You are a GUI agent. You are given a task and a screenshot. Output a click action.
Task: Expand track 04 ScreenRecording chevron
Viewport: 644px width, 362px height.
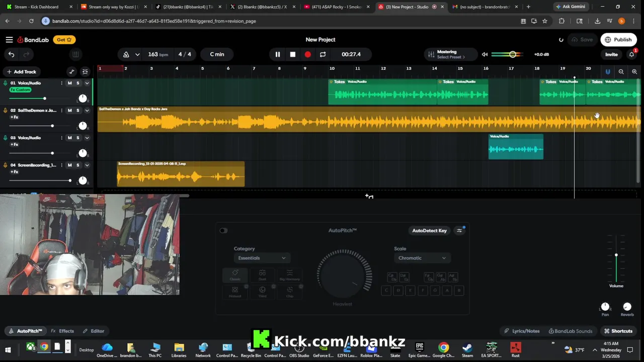pos(87,165)
